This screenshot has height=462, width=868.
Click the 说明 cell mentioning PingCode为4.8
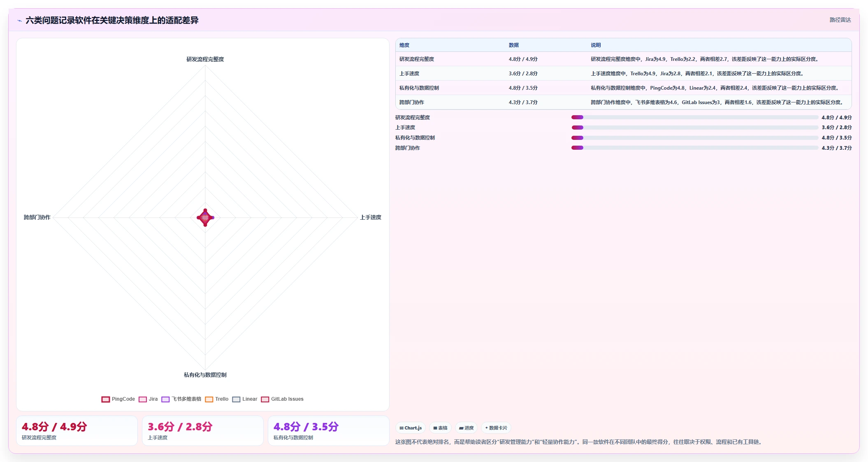715,88
